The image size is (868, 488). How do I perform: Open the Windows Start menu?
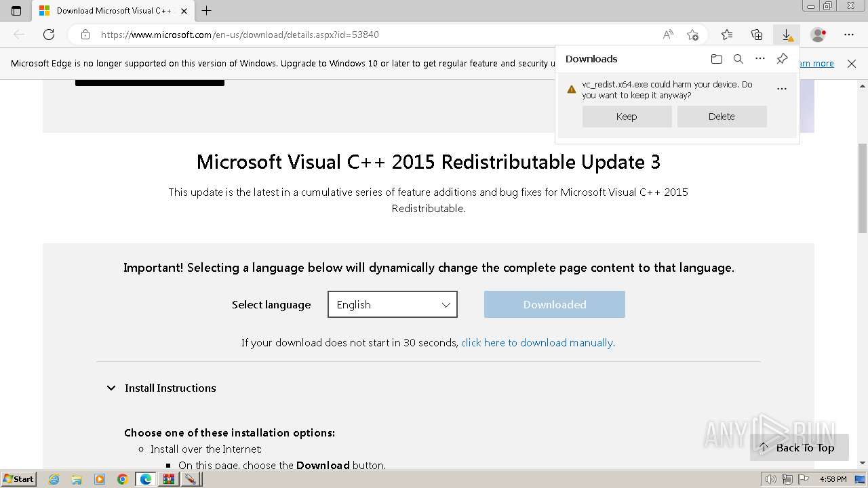(18, 479)
